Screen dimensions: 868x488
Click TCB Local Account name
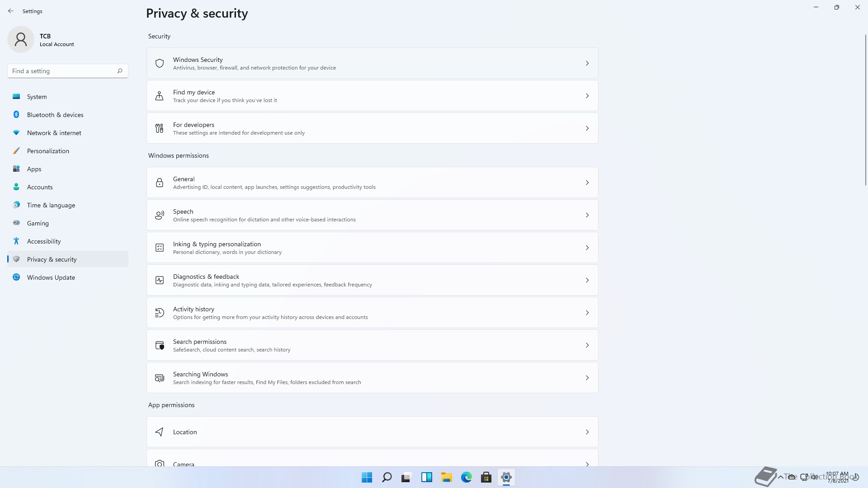[x=57, y=40]
